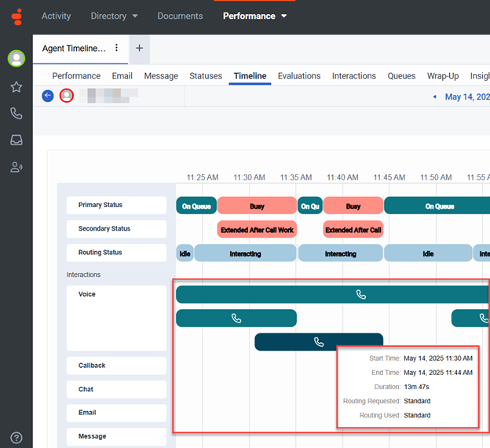
Task: Open the Calls phone icon in sidebar
Action: point(16,114)
